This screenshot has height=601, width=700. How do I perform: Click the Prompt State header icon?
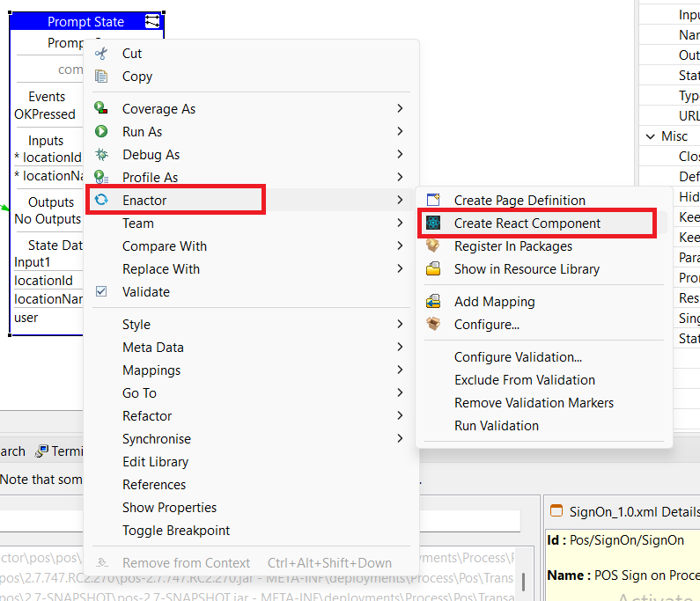(152, 21)
